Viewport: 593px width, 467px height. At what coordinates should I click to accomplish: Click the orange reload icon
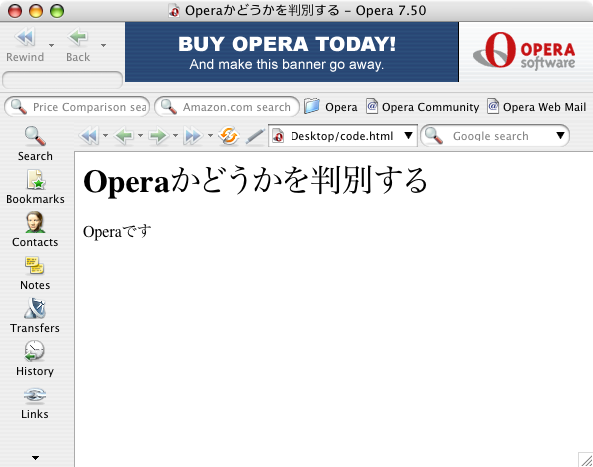coord(229,136)
